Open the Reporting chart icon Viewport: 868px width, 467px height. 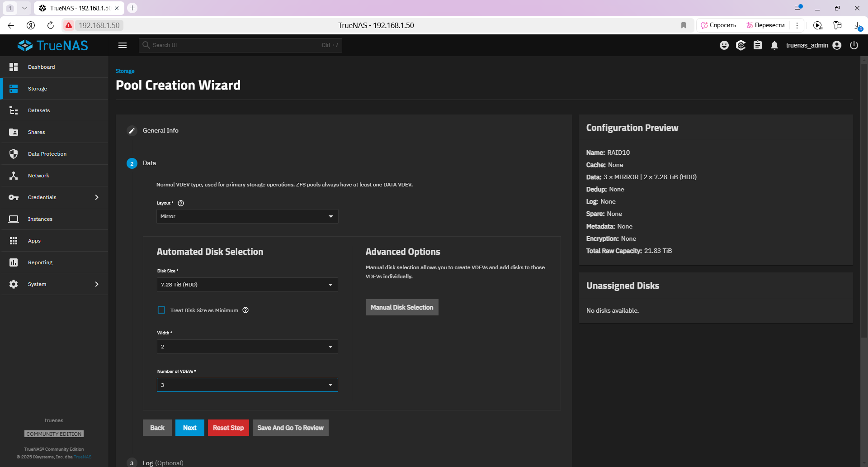(x=14, y=262)
